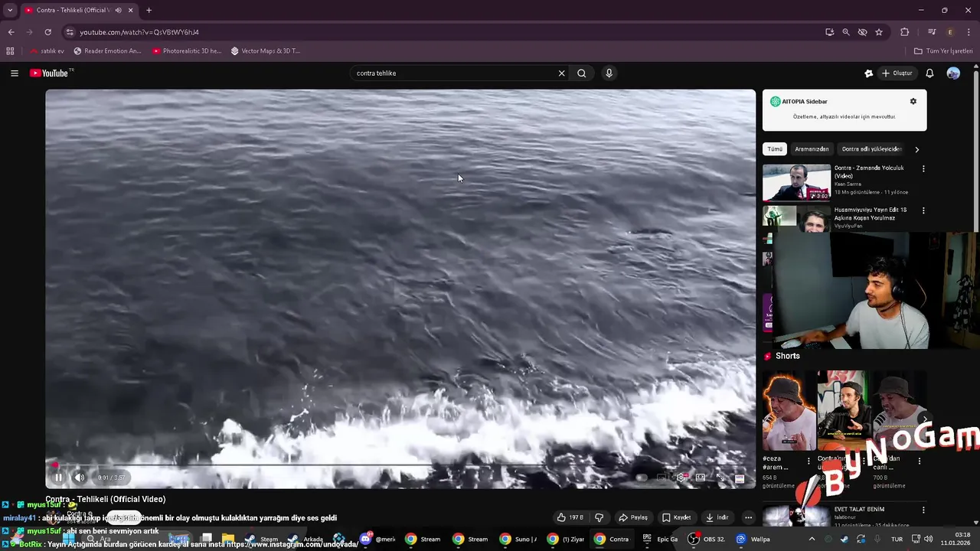The image size is (980, 551).
Task: Click the İndir download button
Action: tap(717, 517)
